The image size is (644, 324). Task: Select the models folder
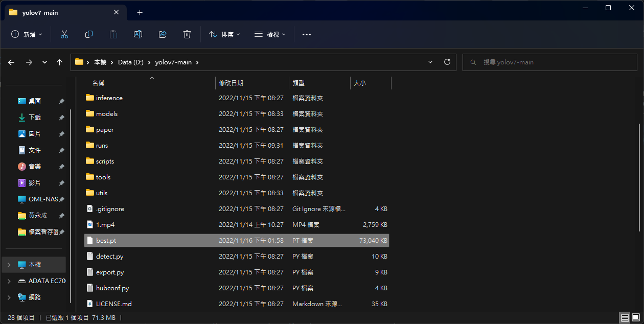pyautogui.click(x=237, y=113)
